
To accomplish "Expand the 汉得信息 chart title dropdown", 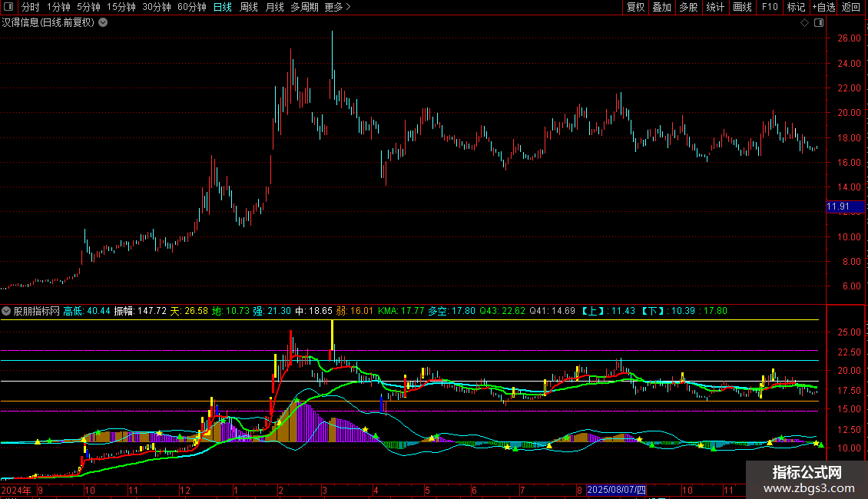I will click(x=103, y=23).
